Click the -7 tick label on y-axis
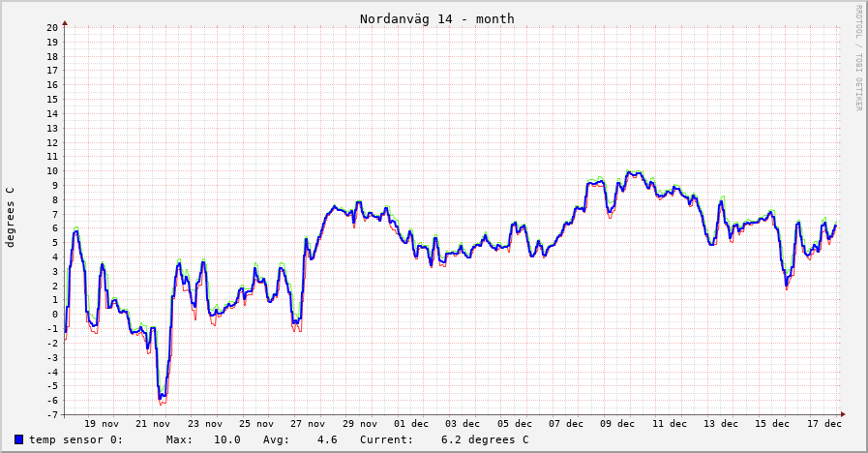The image size is (868, 453). pos(53,414)
